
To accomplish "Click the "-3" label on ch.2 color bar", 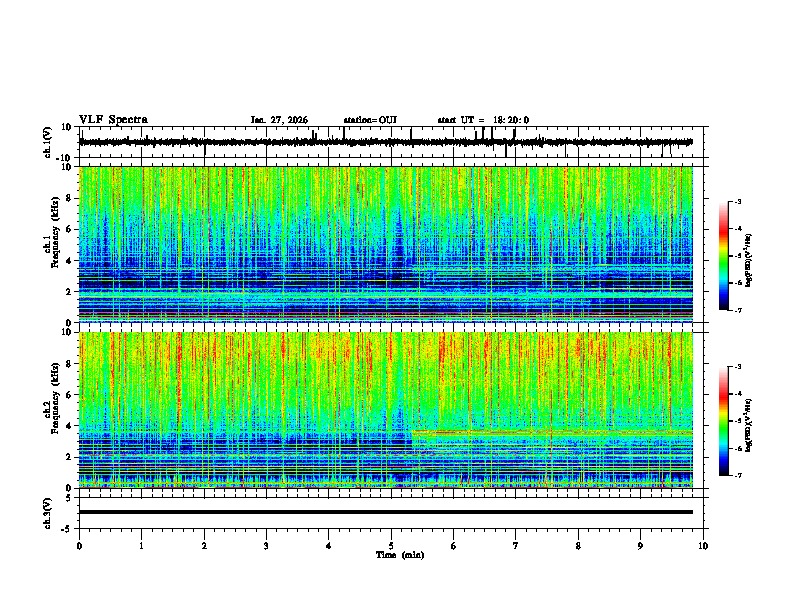I will click(737, 367).
